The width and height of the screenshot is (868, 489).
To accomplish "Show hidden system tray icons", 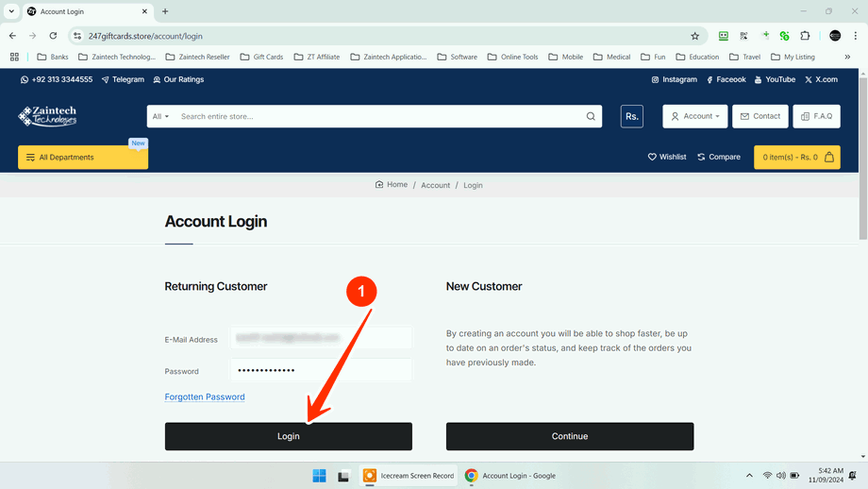I will coord(749,476).
